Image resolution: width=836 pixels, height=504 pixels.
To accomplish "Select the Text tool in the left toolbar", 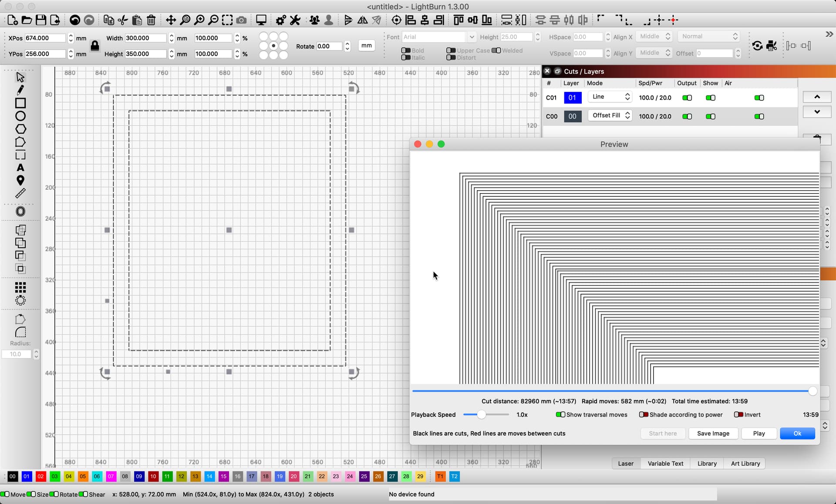I will [20, 168].
